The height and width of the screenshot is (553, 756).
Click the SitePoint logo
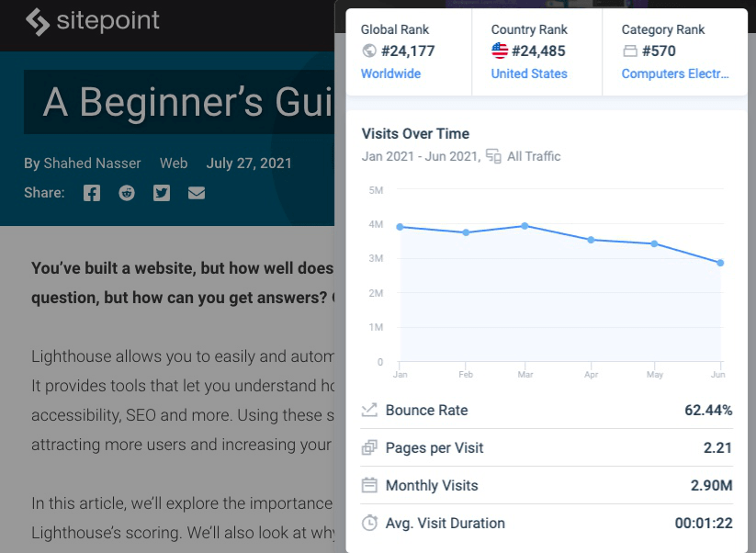(x=92, y=20)
